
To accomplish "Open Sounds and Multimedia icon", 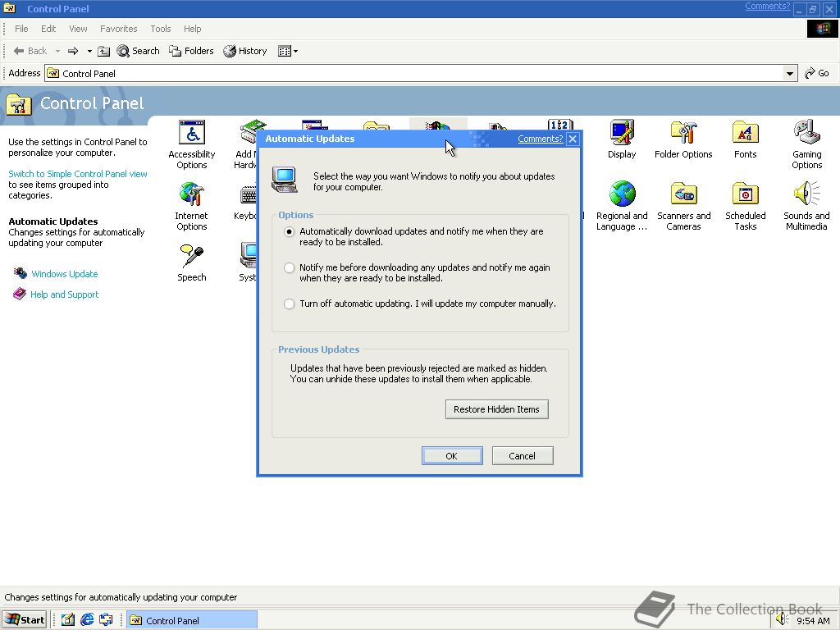I will [x=807, y=194].
